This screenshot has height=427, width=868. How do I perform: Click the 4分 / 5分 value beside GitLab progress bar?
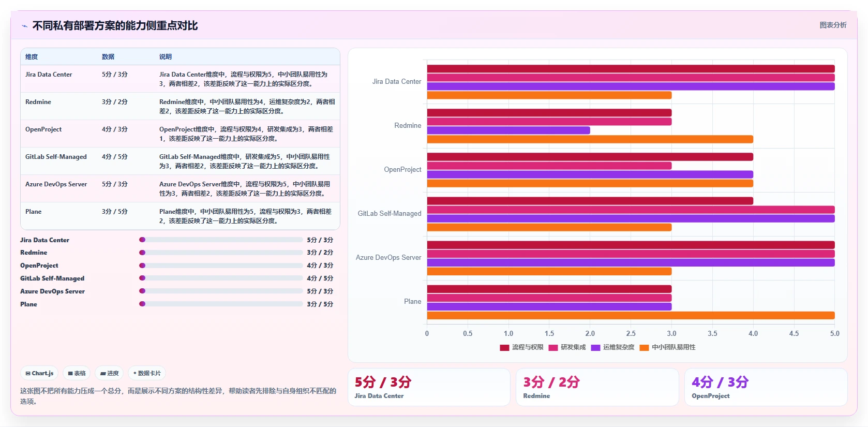[x=320, y=278]
